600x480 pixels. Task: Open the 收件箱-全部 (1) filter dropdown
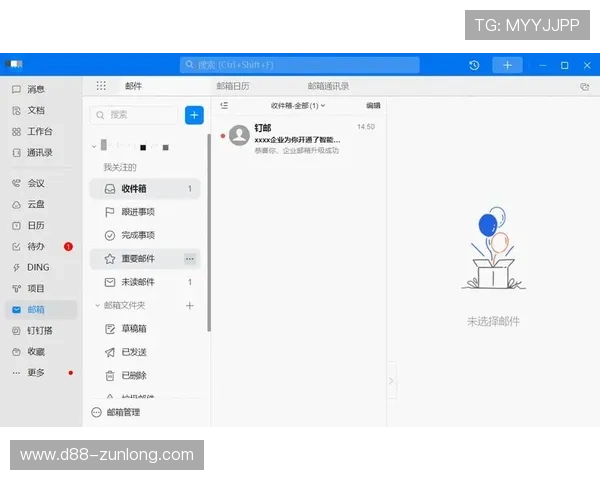(298, 106)
